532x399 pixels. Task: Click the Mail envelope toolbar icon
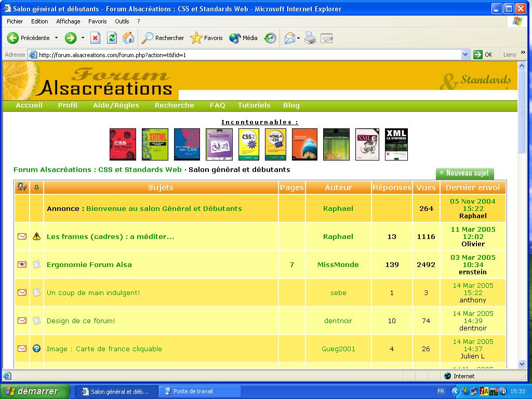290,38
